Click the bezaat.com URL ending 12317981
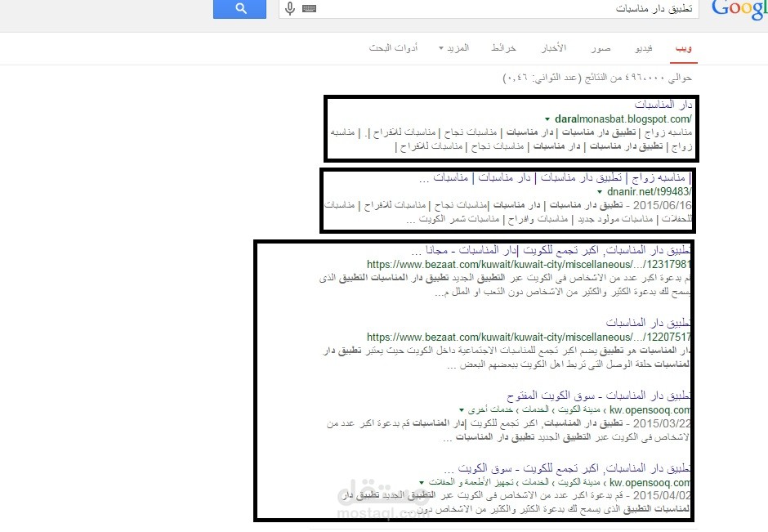Image resolution: width=768 pixels, height=532 pixels. pos(529,265)
